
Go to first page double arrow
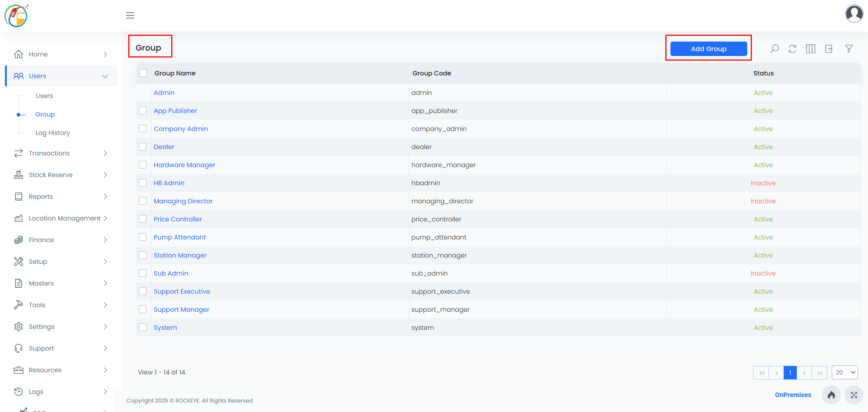tap(761, 373)
